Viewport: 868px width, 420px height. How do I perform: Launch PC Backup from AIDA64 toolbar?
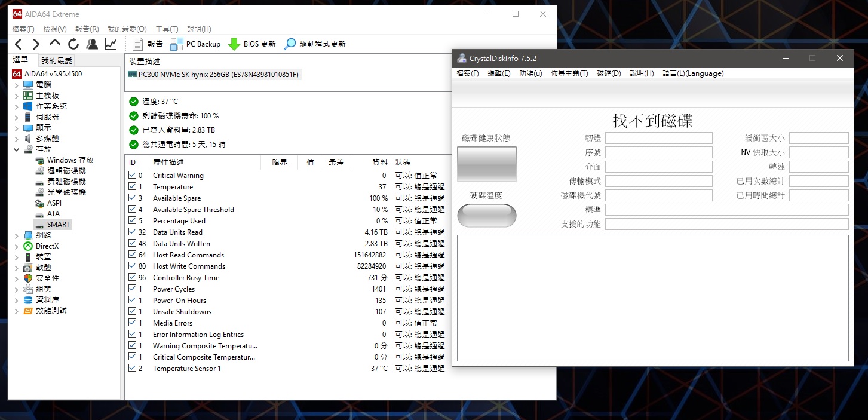pos(195,44)
